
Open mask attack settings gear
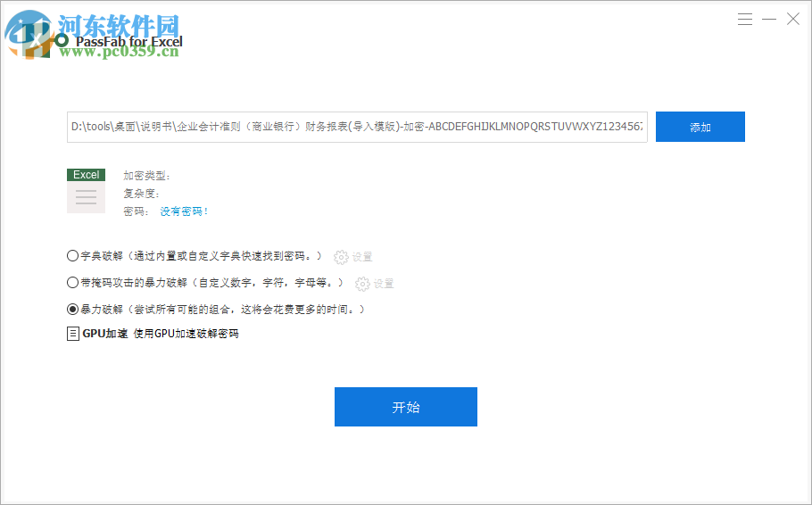tap(362, 284)
